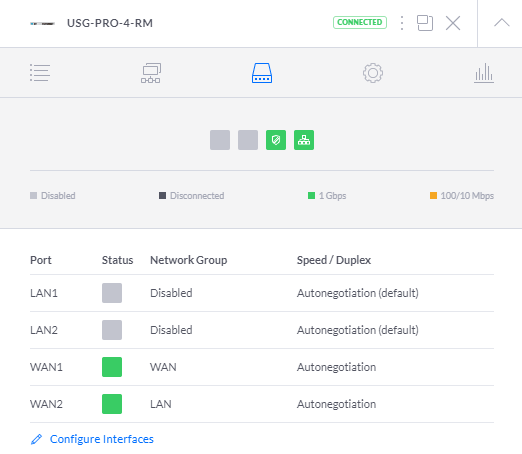522x454 pixels.
Task: Click the USG-PRO-4-RM device title
Action: coord(110,23)
